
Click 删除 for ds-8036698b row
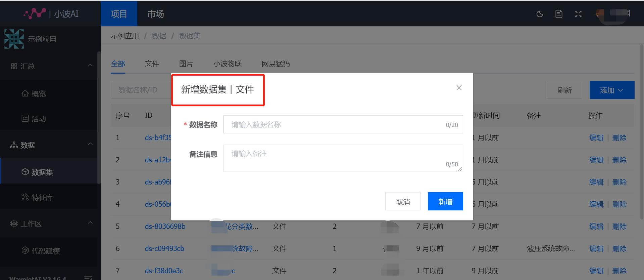620,226
